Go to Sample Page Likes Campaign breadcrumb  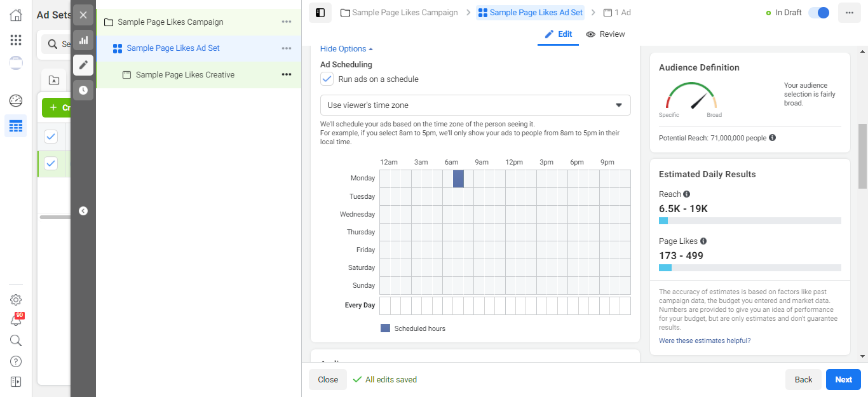pyautogui.click(x=399, y=13)
